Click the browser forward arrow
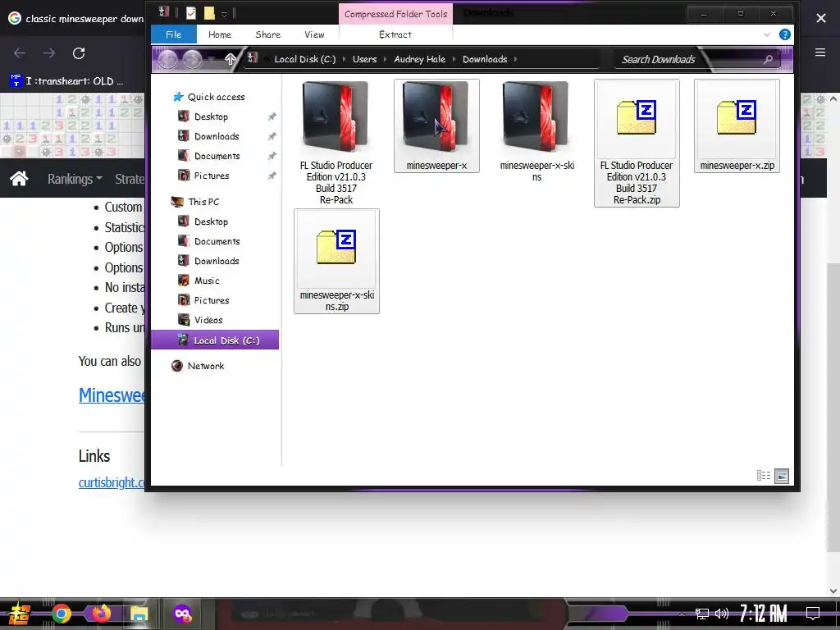 coord(49,53)
